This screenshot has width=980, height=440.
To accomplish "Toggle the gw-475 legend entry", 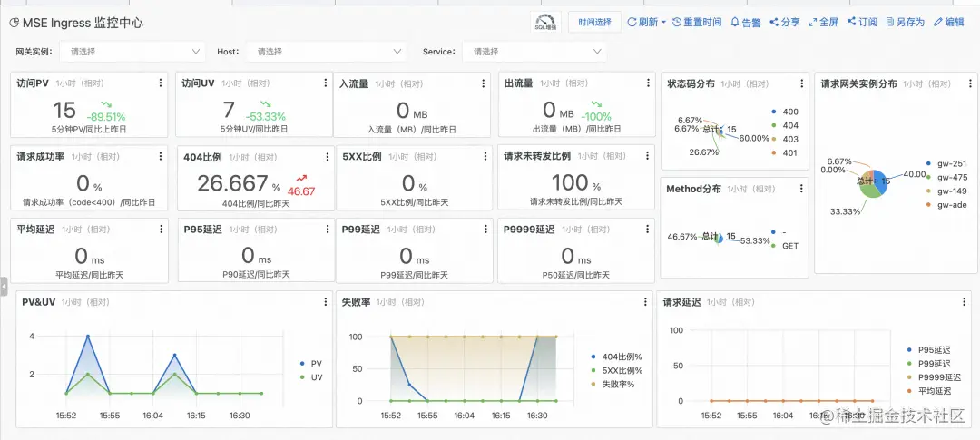I will point(946,178).
